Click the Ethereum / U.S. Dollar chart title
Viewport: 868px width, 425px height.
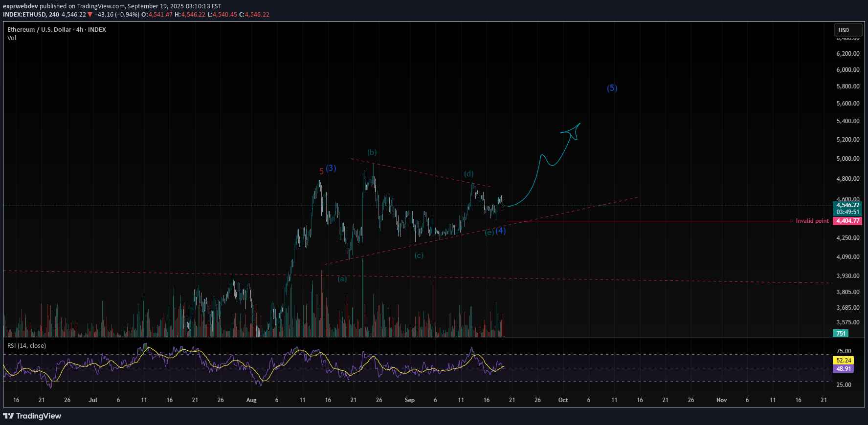click(56, 29)
